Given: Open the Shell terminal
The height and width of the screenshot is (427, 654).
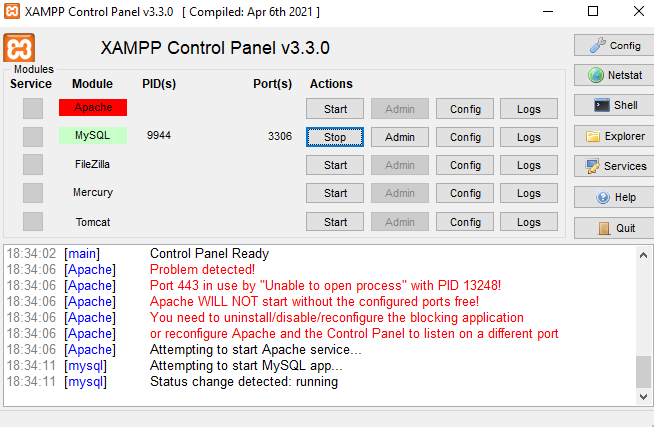Looking at the screenshot, I should tap(613, 105).
